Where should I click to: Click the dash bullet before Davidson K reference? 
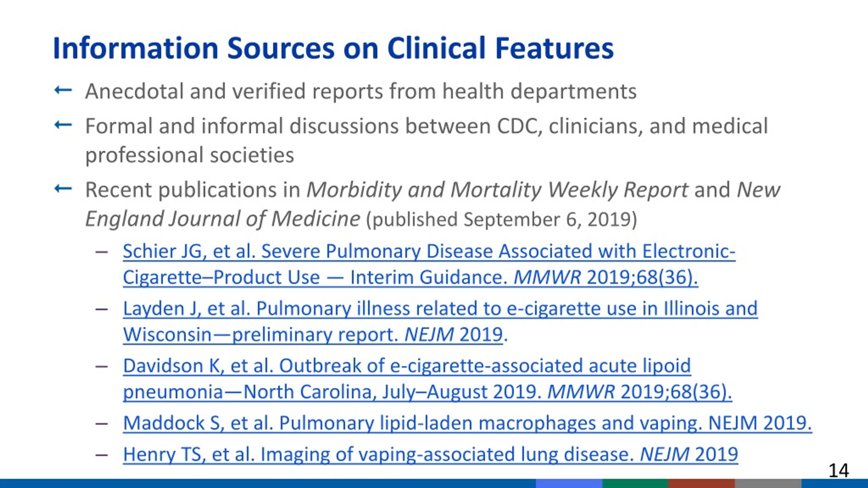(102, 366)
